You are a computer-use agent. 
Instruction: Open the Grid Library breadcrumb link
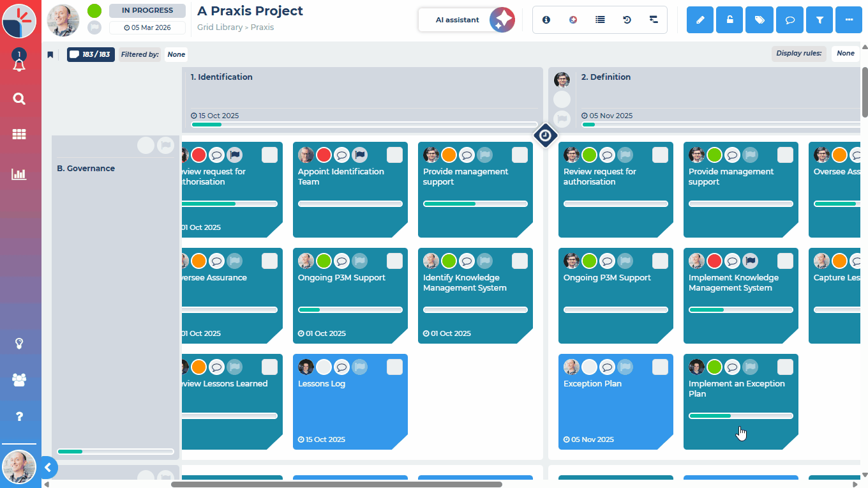tap(220, 27)
